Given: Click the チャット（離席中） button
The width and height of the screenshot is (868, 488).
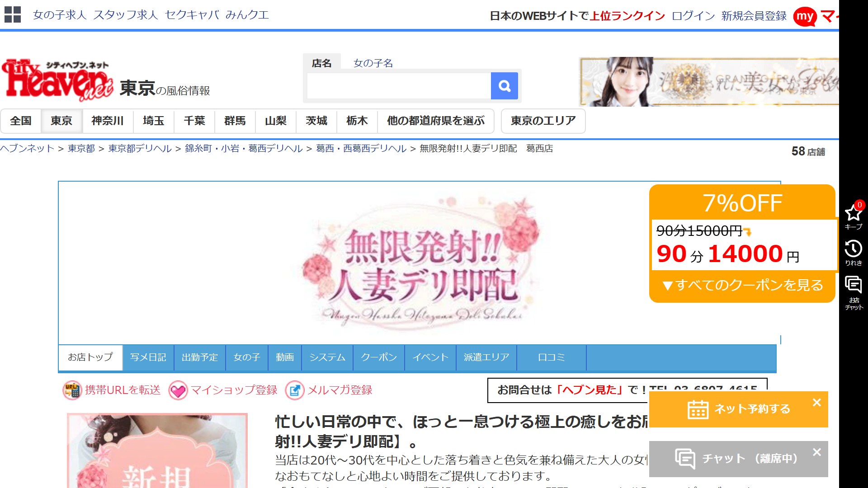Looking at the screenshot, I should point(738,459).
